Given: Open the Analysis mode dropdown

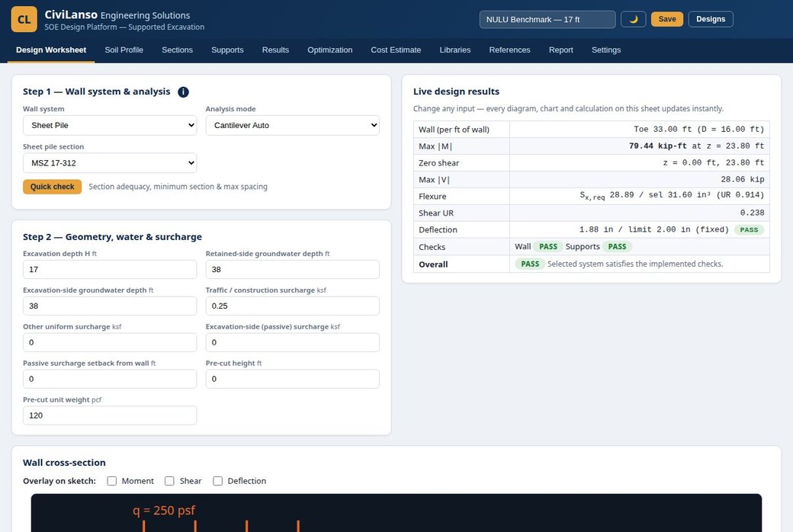Looking at the screenshot, I should [292, 126].
